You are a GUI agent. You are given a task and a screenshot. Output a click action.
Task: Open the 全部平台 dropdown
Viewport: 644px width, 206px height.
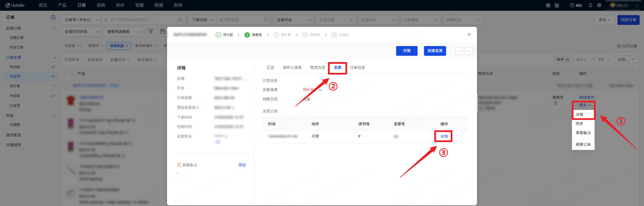[x=293, y=20]
